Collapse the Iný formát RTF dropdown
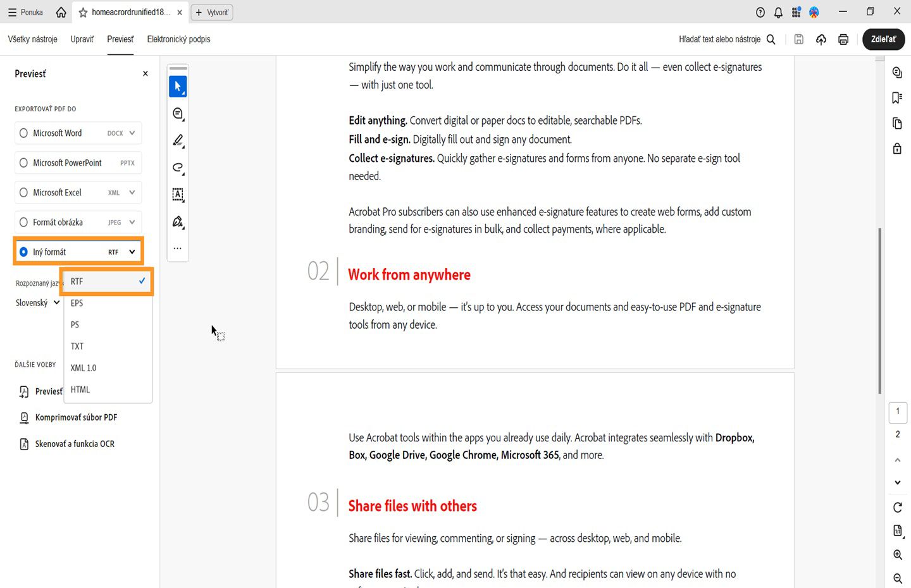This screenshot has width=911, height=588. coord(132,252)
